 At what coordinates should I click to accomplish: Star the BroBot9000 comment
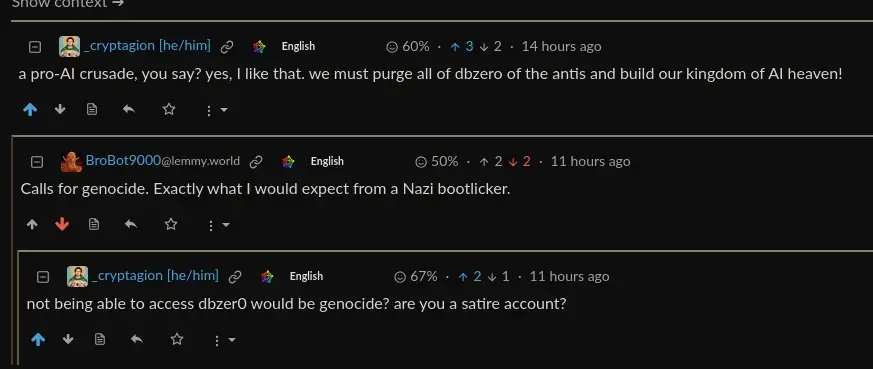[171, 224]
